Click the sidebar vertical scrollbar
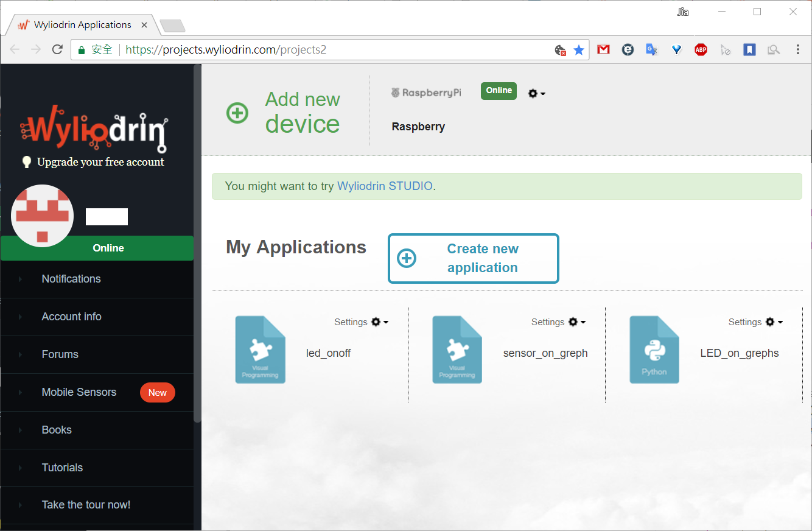 point(197,244)
